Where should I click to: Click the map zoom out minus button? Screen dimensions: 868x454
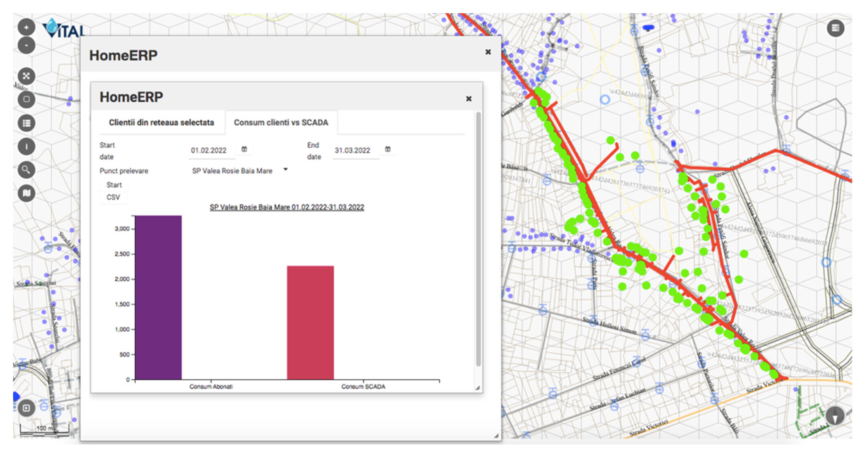tap(26, 45)
